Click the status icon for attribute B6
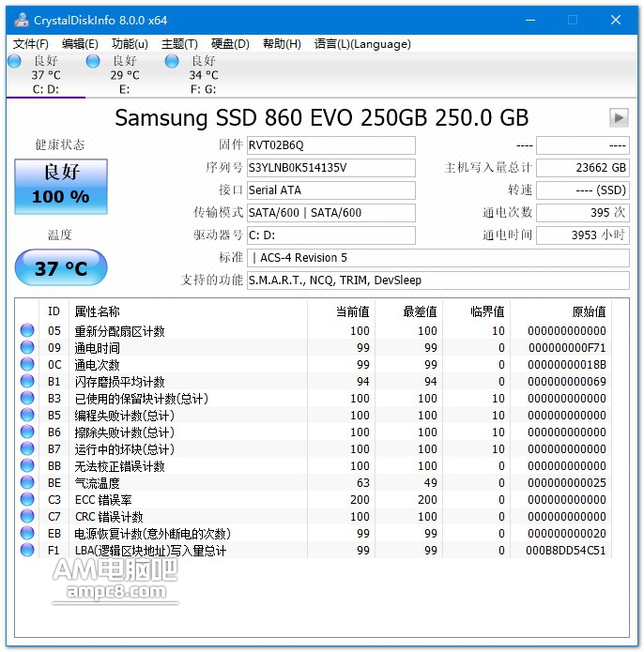Image resolution: width=644 pixels, height=652 pixels. coord(27,432)
